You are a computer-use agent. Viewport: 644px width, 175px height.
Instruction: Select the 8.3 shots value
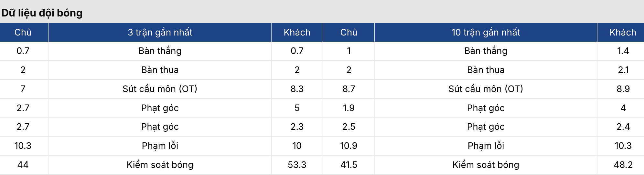pos(297,89)
